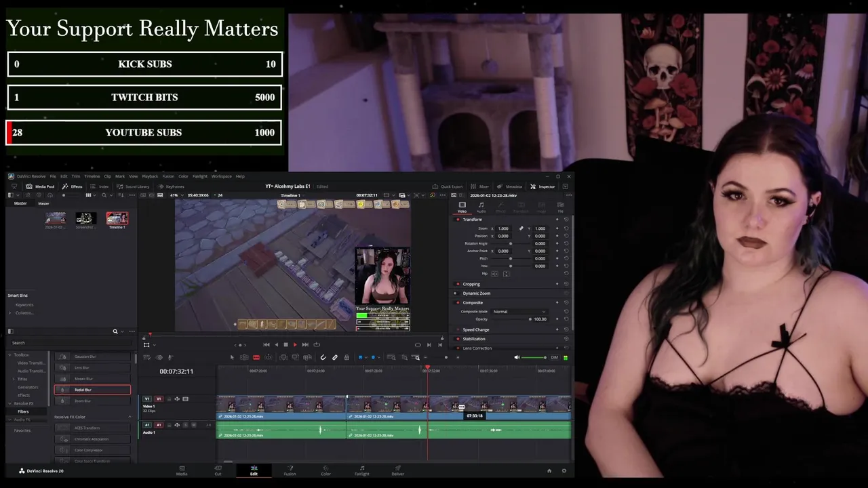Select the Filters category
Viewport: 868px width, 488px height.
tap(23, 411)
